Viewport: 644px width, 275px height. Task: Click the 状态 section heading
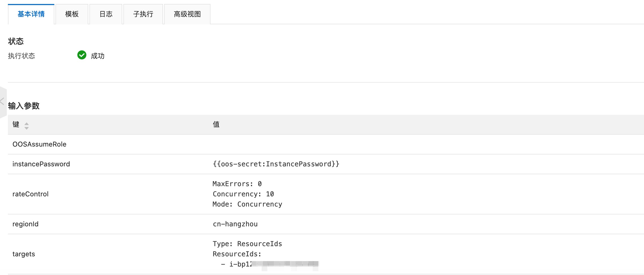16,41
